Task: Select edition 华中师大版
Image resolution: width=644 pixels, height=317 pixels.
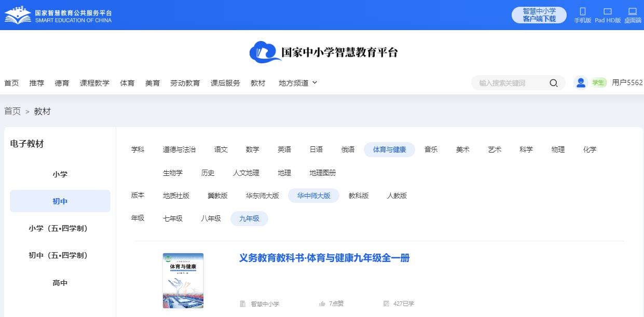Action: pyautogui.click(x=314, y=196)
